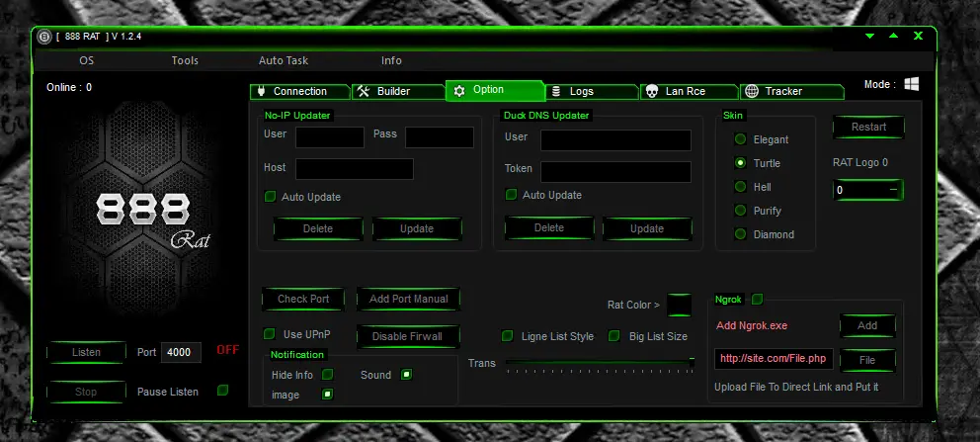Click the 'Online : 0' counter text
This screenshot has width=980, height=442.
tap(69, 88)
